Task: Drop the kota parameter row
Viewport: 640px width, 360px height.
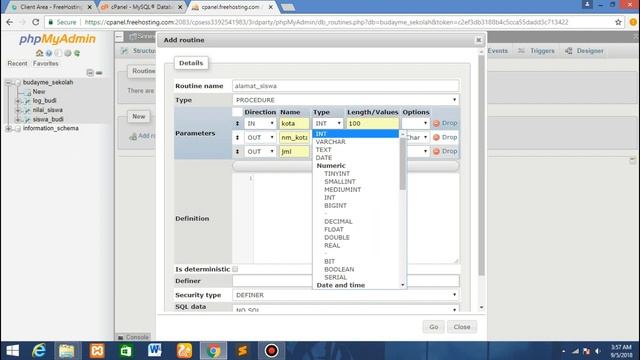Action: tap(445, 123)
